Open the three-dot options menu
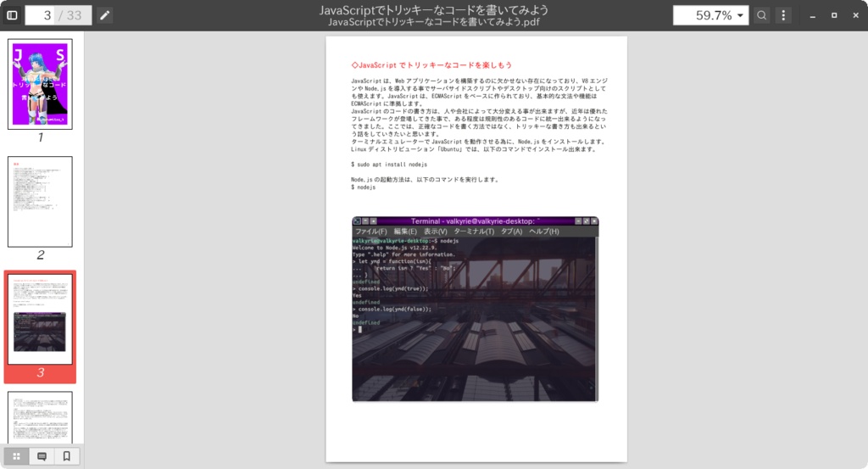Viewport: 868px width, 469px height. [x=782, y=15]
